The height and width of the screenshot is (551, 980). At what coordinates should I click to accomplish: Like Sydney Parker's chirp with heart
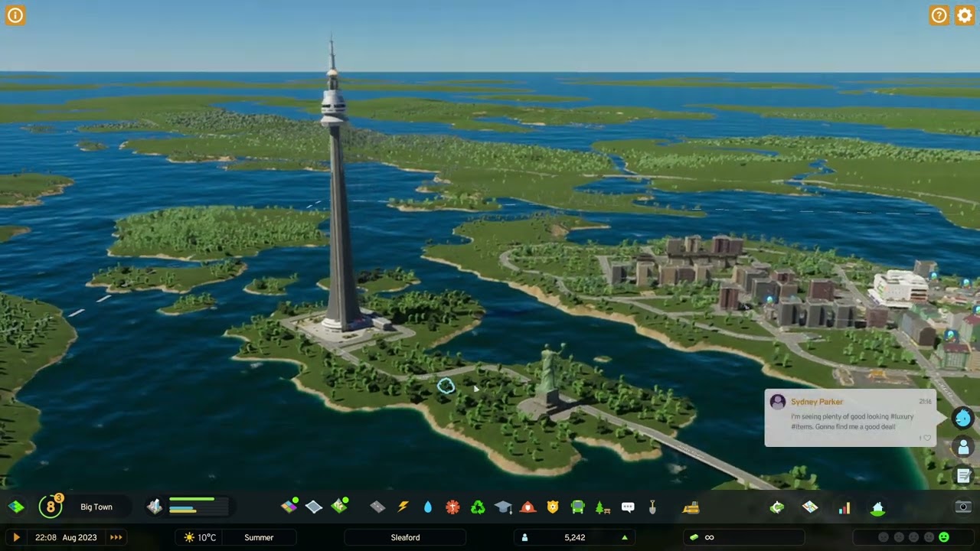point(927,439)
